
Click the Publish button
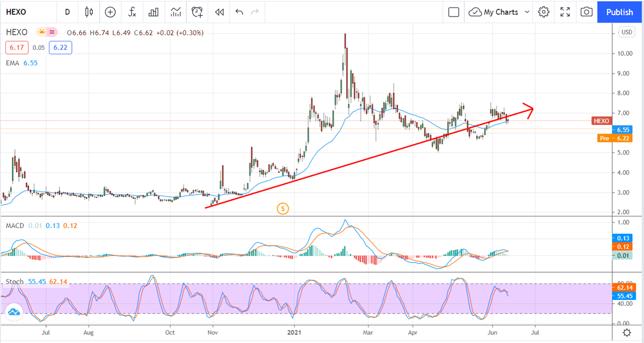(x=619, y=12)
